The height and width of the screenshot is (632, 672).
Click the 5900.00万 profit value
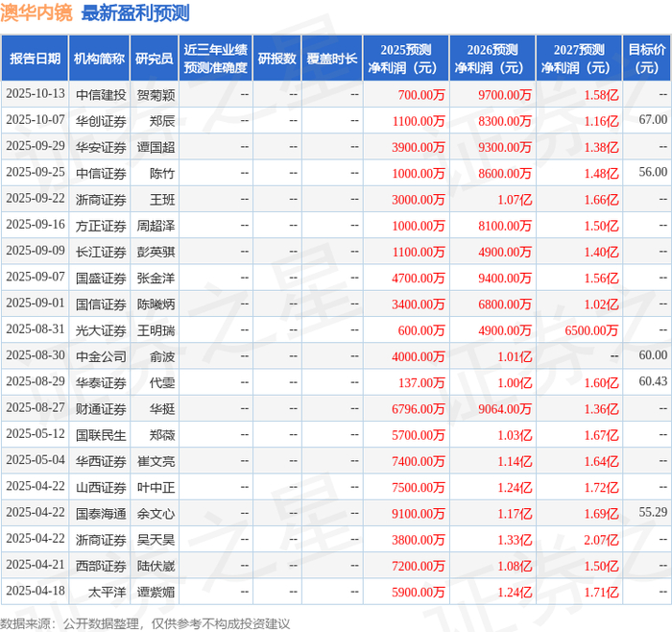[x=419, y=592]
